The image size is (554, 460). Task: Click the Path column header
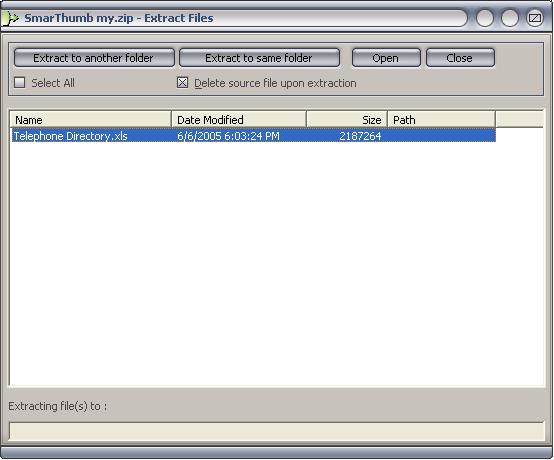tap(442, 119)
